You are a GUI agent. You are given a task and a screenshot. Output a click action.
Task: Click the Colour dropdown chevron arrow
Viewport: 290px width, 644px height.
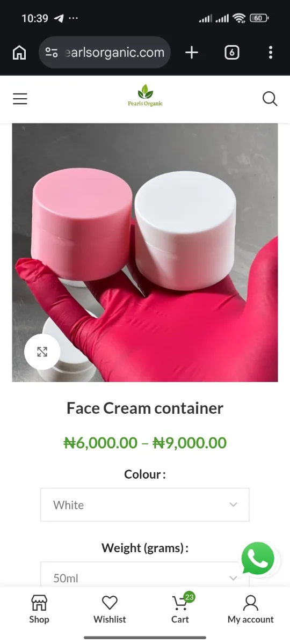[233, 505]
